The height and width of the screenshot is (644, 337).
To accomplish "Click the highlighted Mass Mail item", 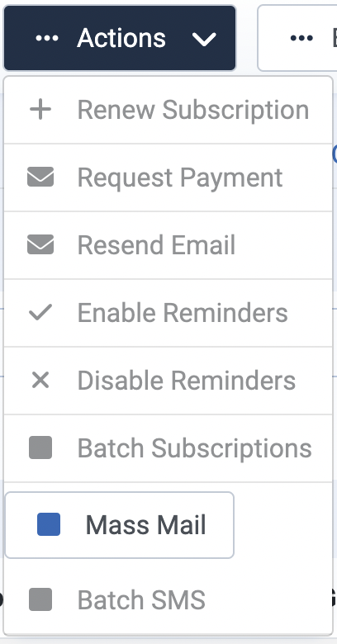I will tap(119, 525).
